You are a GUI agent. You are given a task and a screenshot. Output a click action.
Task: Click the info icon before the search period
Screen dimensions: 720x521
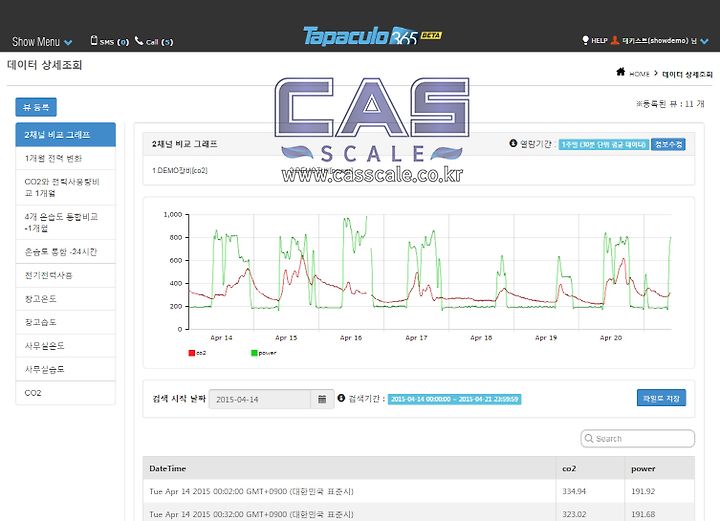point(341,398)
